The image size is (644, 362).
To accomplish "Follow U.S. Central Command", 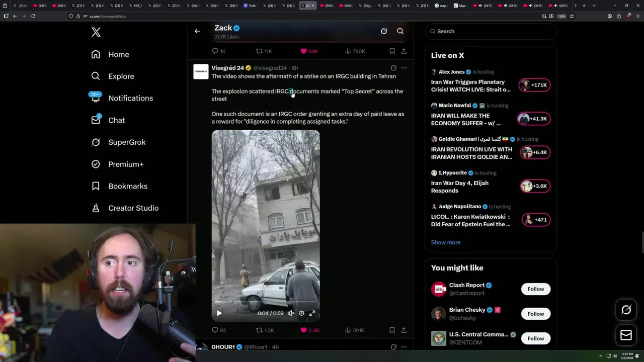I will (x=535, y=338).
